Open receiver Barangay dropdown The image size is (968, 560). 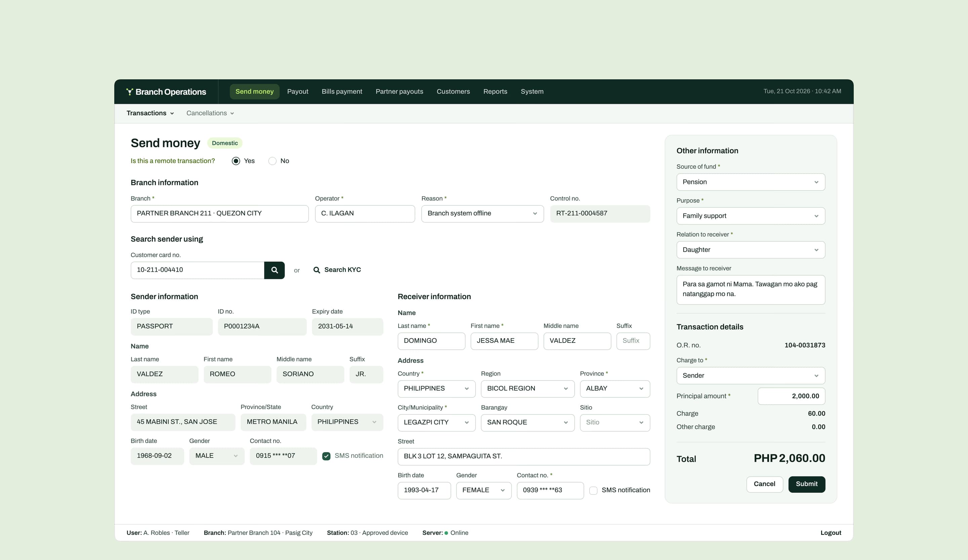[x=527, y=423]
